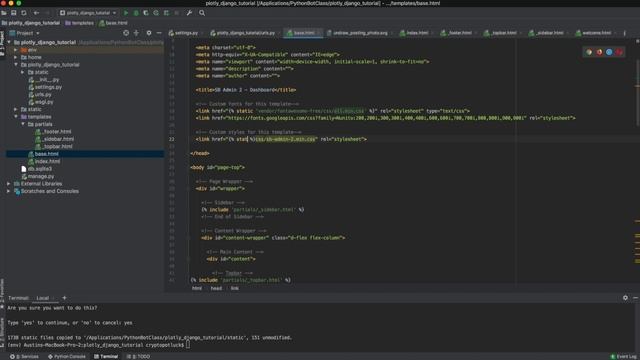Image resolution: width=640 pixels, height=360 pixels.
Task: Expand the env folder in the tree
Action: pos(16,50)
